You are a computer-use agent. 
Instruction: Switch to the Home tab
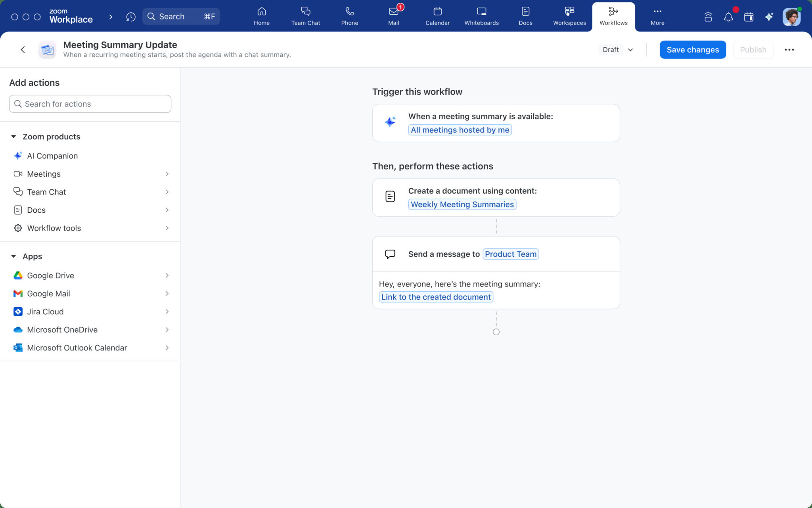click(261, 16)
